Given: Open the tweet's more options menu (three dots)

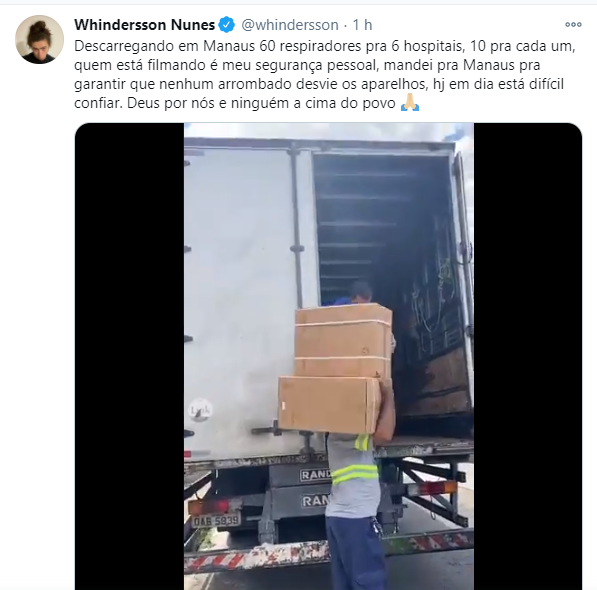Looking at the screenshot, I should pyautogui.click(x=573, y=25).
